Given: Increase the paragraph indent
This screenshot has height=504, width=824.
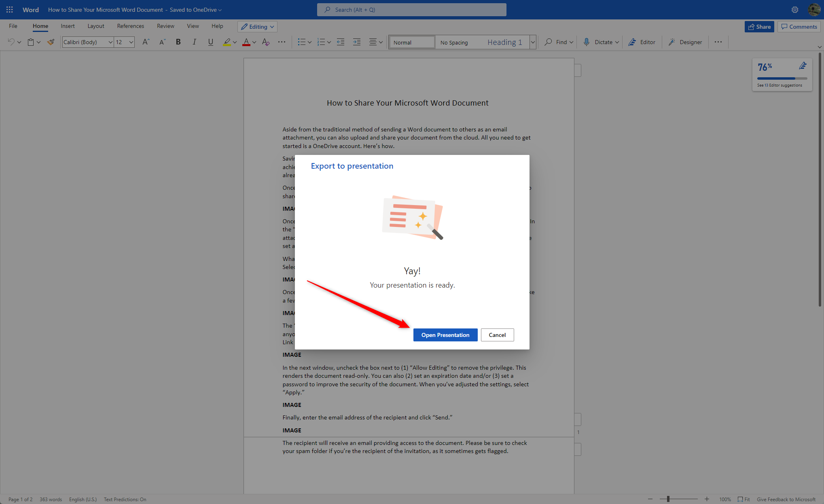Looking at the screenshot, I should pos(356,42).
